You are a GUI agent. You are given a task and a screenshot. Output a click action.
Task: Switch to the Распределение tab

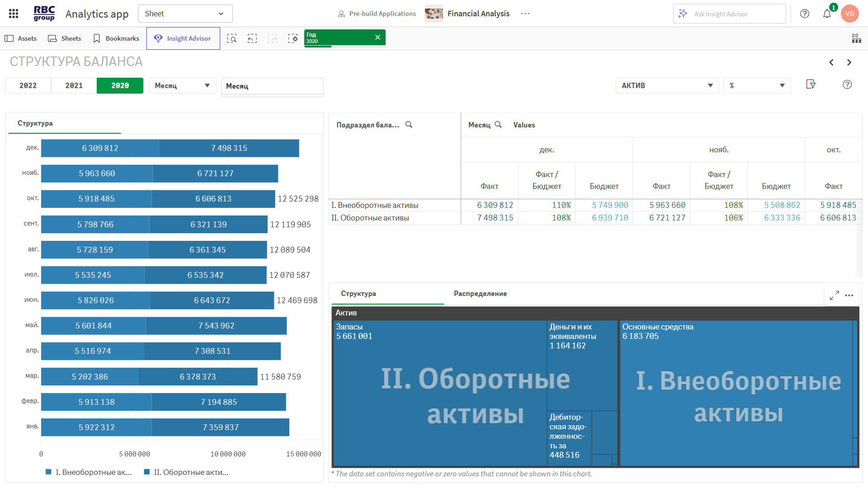(480, 294)
